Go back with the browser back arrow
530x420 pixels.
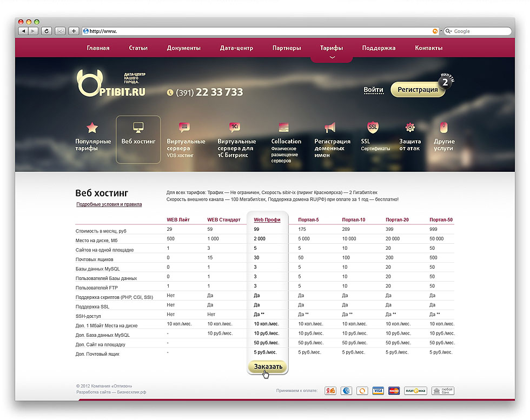[x=23, y=31]
